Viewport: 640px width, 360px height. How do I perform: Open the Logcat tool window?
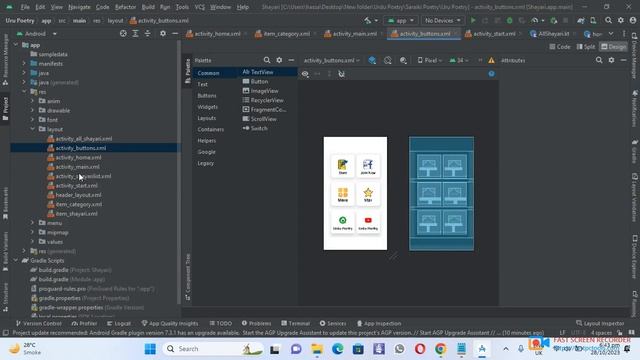pos(119,323)
